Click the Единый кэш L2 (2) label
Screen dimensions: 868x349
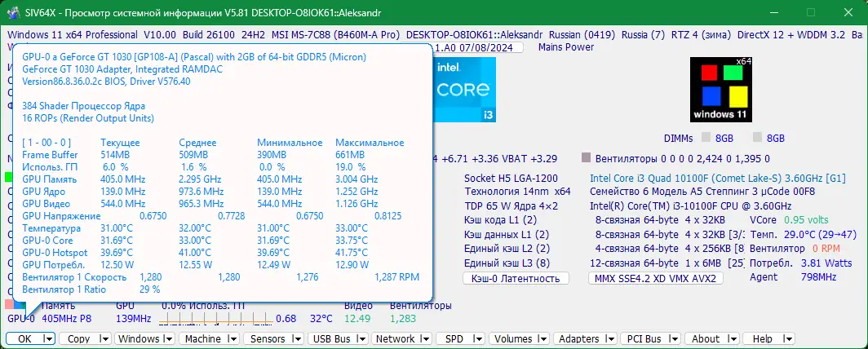tap(507, 249)
